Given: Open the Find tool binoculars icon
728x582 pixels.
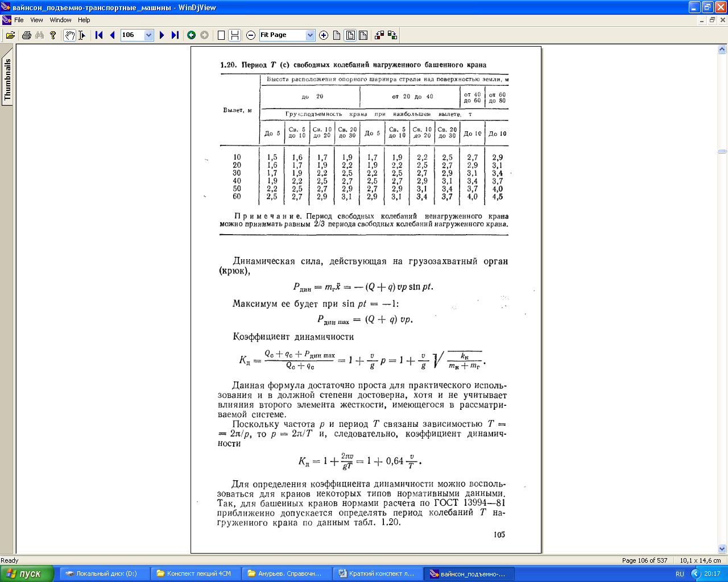Looking at the screenshot, I should coord(39,35).
